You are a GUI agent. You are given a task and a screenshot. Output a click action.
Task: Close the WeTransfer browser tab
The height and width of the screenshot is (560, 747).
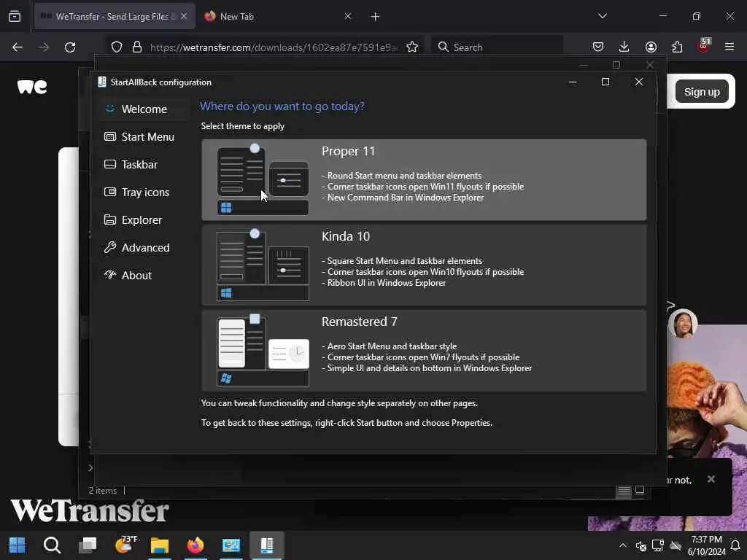tap(184, 16)
